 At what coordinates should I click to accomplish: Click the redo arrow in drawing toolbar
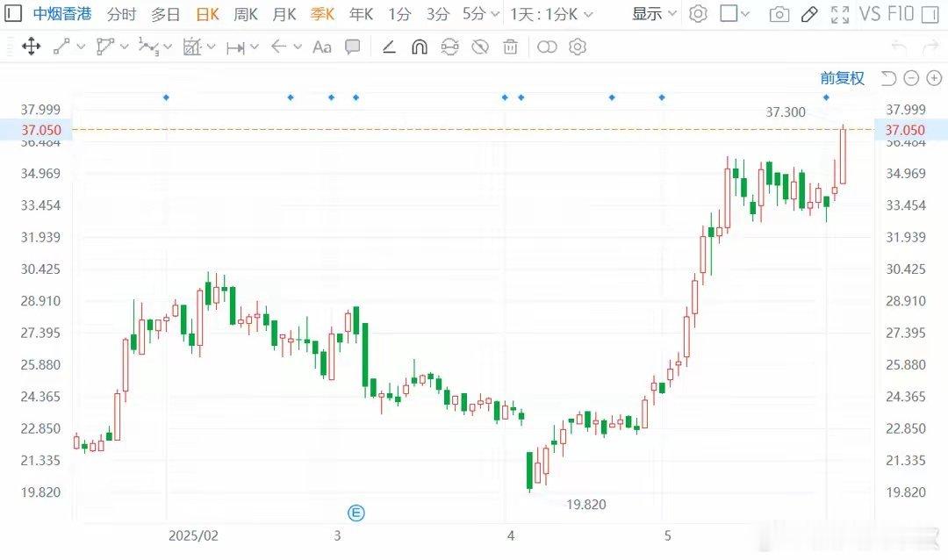tap(930, 47)
